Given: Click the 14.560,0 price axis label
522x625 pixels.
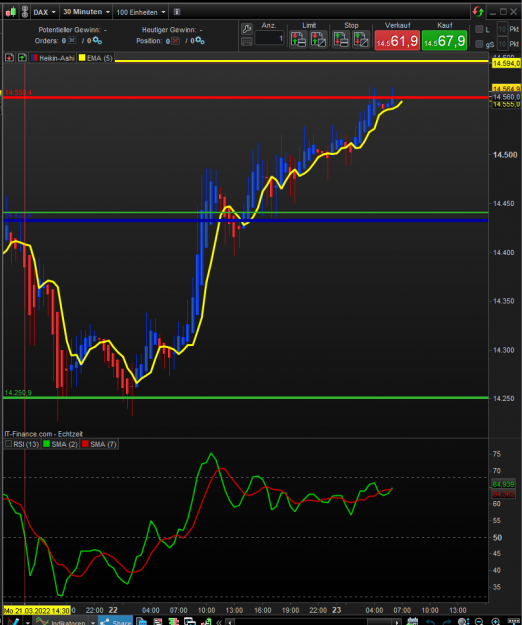Looking at the screenshot, I should (506, 97).
